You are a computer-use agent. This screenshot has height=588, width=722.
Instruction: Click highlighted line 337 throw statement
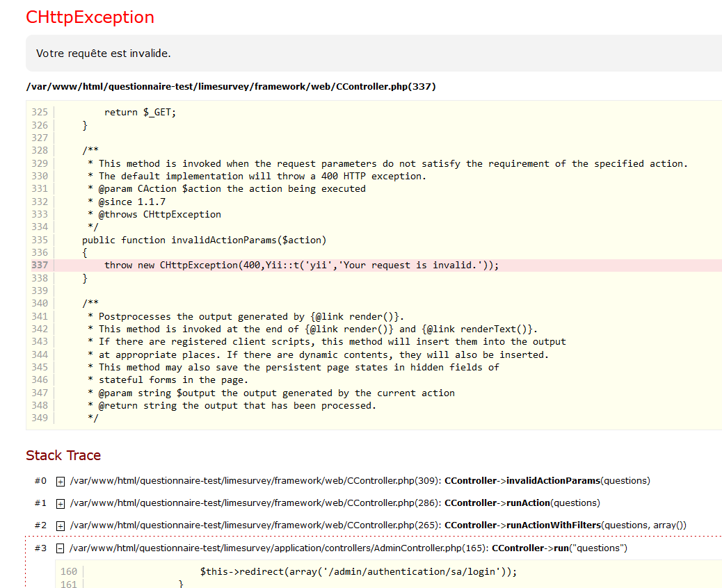[x=301, y=265]
